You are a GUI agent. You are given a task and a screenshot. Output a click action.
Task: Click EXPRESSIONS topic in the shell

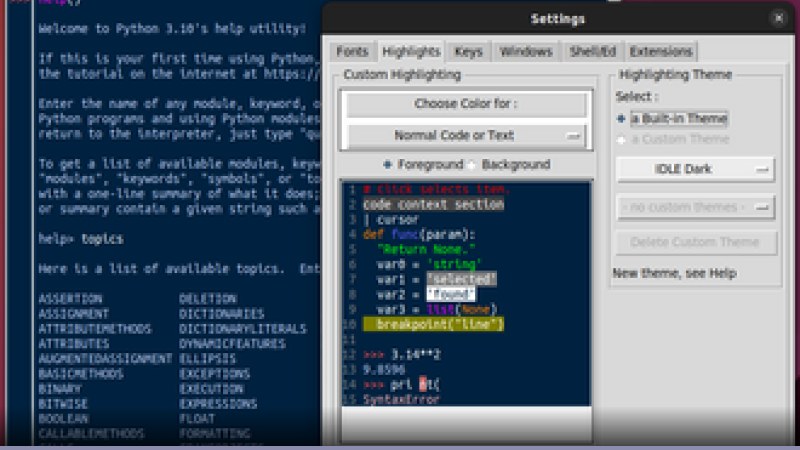click(218, 404)
